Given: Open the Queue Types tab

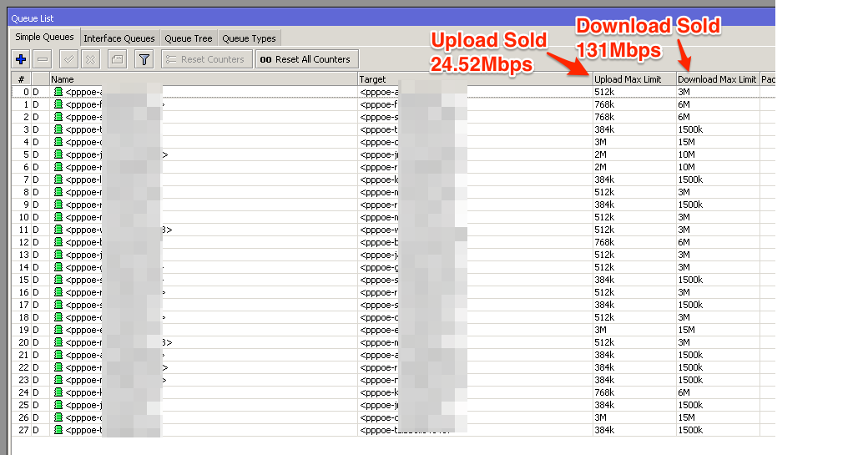Looking at the screenshot, I should [249, 38].
